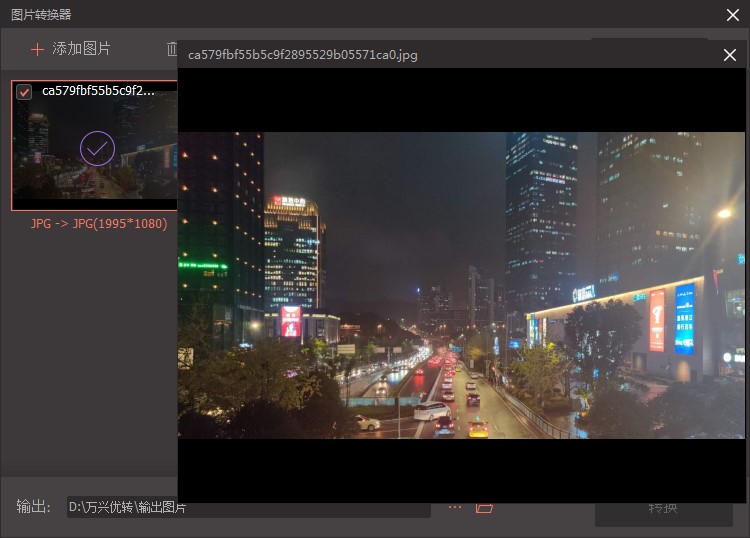Viewport: 750px width, 538px height.
Task: Click the purple circle checkmark on thumbnail
Action: tap(97, 149)
